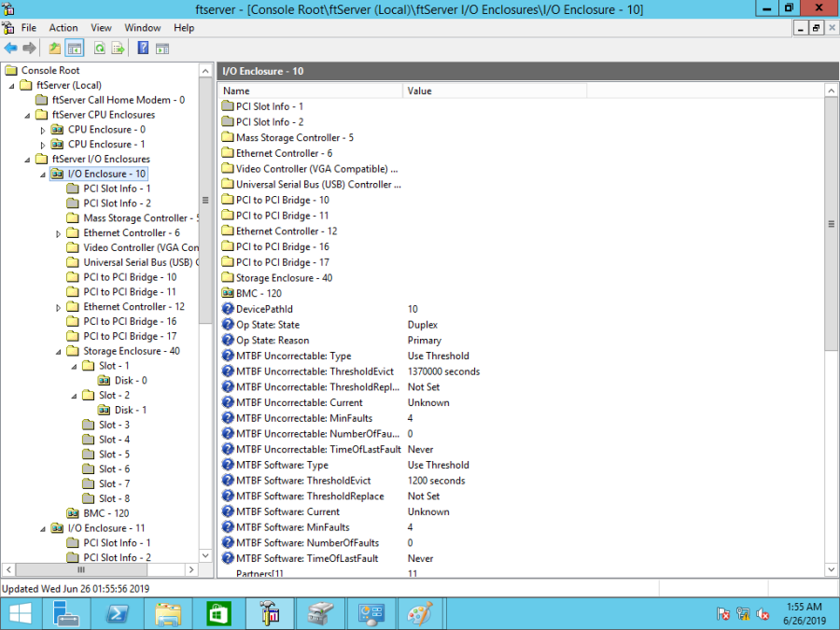Click the Action Center flag tray icon
Image resolution: width=840 pixels, height=630 pixels.
pyautogui.click(x=723, y=614)
